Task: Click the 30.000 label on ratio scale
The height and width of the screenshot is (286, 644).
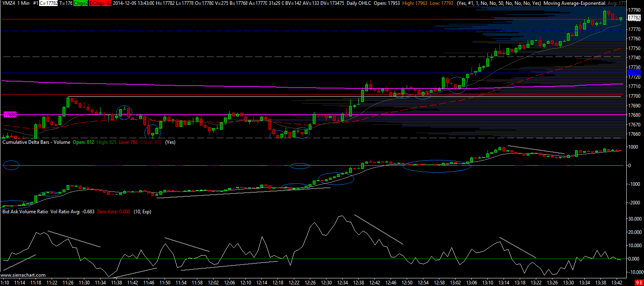Action: coord(635,219)
